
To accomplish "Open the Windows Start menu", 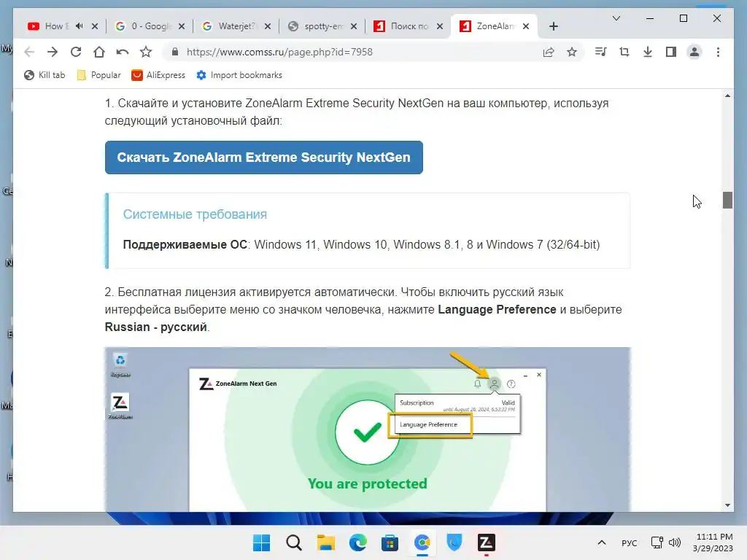I will pos(261,542).
